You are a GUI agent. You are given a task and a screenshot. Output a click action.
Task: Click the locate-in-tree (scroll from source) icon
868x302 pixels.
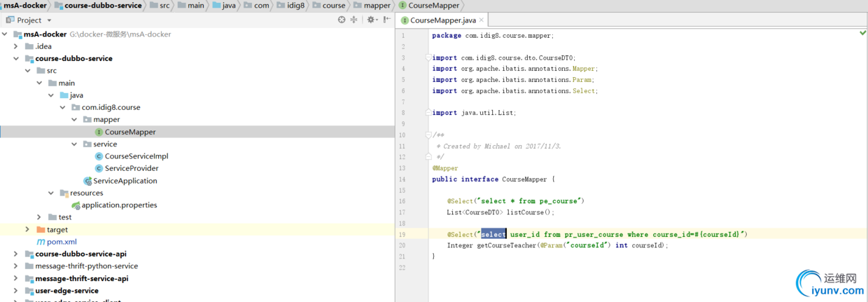click(x=342, y=20)
